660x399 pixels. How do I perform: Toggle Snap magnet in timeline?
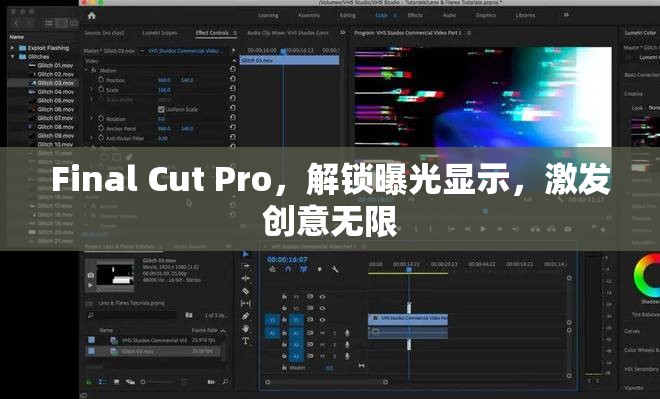[288, 269]
